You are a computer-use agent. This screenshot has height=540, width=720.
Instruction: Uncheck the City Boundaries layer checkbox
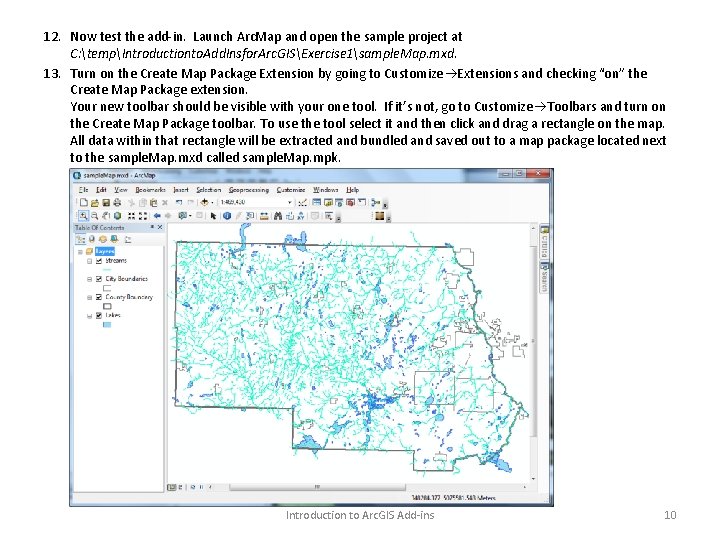tap(99, 279)
